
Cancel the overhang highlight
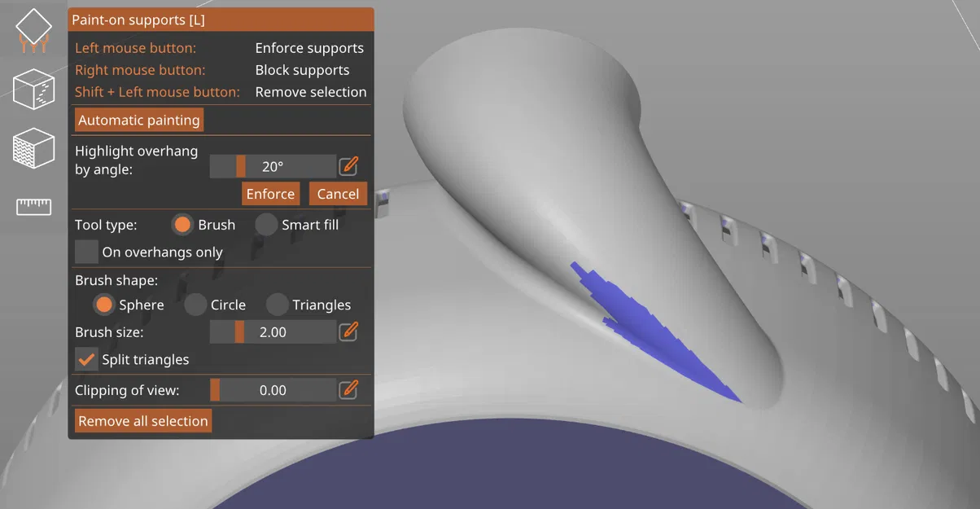(x=338, y=194)
